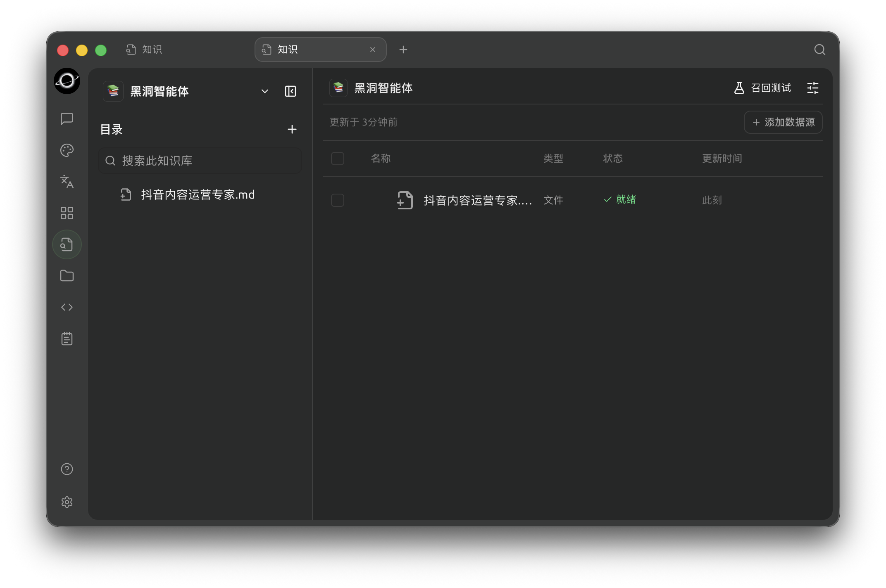Viewport: 886px width, 588px height.
Task: Click the 此刻 update time cell
Action: [x=712, y=200]
